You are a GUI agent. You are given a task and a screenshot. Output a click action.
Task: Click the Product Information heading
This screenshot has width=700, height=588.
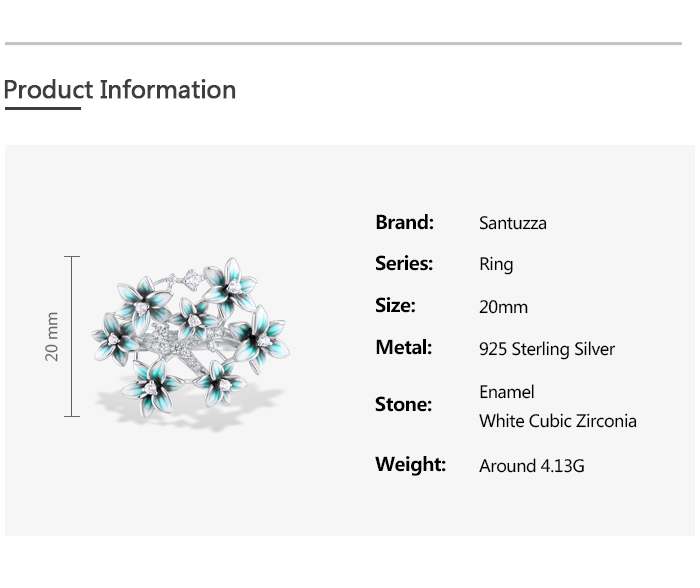pos(120,89)
